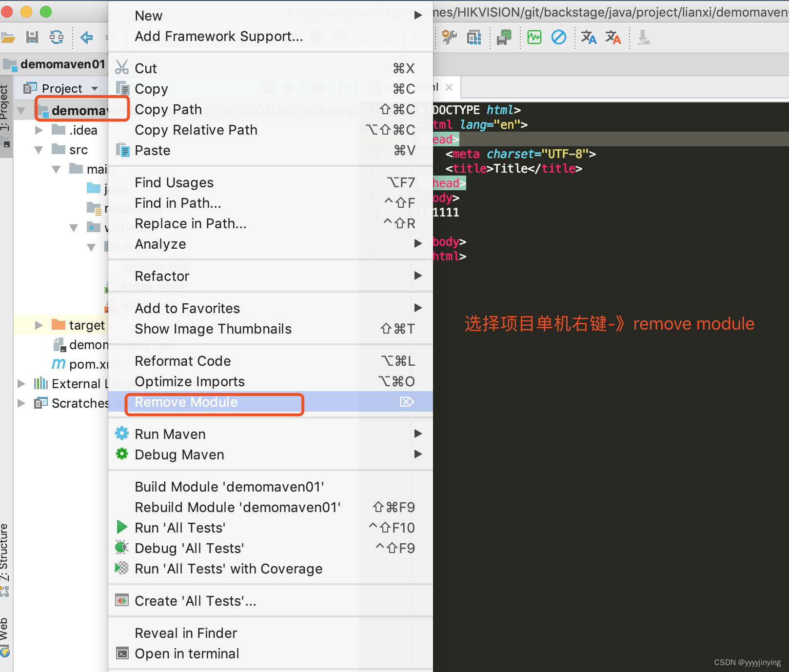Screen dimensions: 789x672
Task: Choose Debug 'All Tests'
Action: click(x=270, y=548)
